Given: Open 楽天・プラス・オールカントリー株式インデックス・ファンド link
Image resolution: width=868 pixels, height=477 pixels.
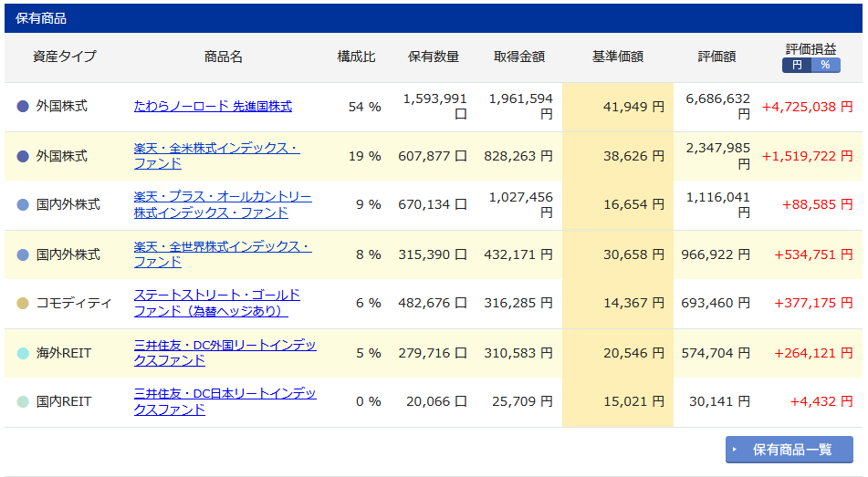Looking at the screenshot, I should 223,204.
